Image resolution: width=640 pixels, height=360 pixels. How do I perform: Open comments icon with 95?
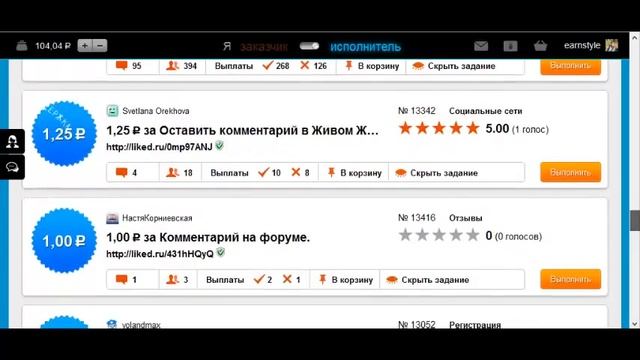click(x=122, y=65)
